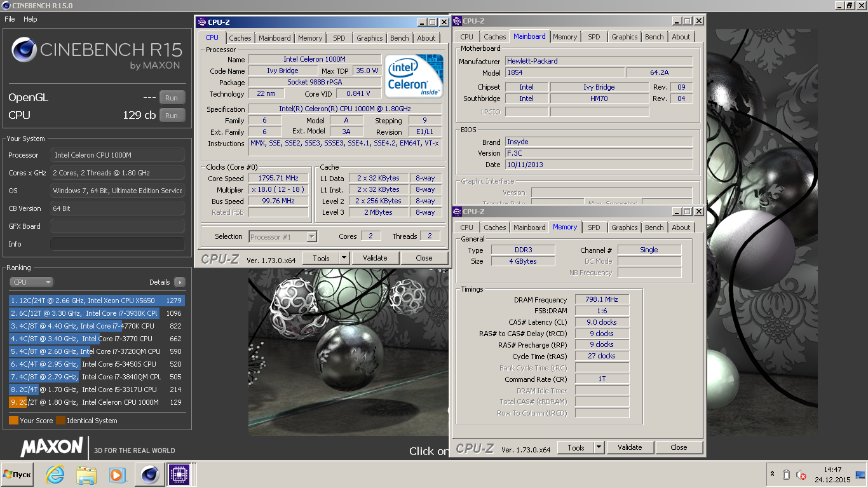Run the CPU benchmark
Image resolution: width=868 pixels, height=488 pixels.
172,116
